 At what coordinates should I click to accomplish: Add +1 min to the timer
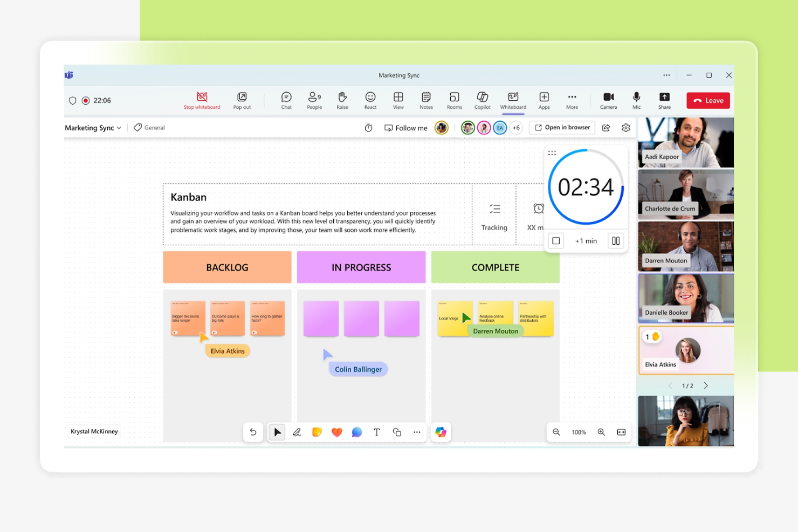click(586, 241)
